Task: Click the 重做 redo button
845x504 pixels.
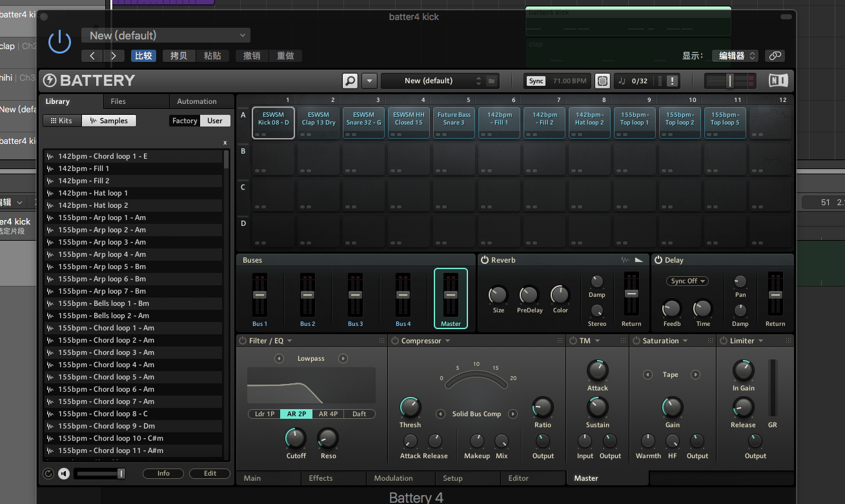Action: click(285, 56)
